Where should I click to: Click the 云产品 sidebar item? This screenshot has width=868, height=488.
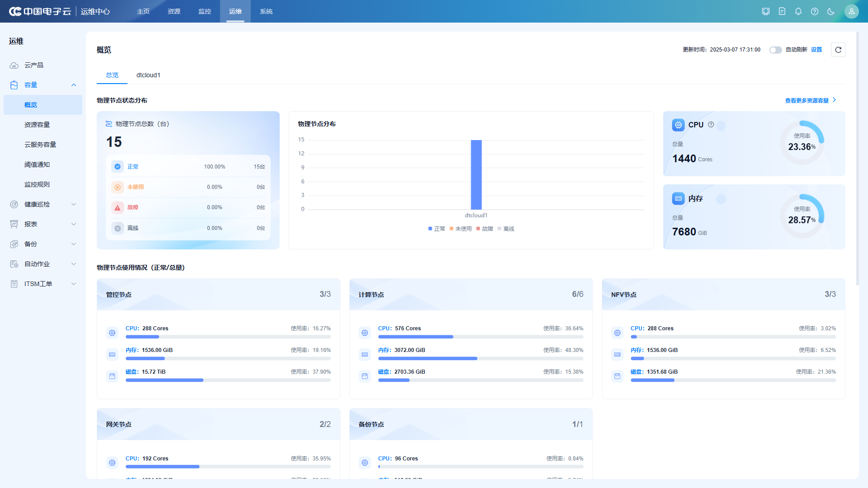(x=43, y=65)
